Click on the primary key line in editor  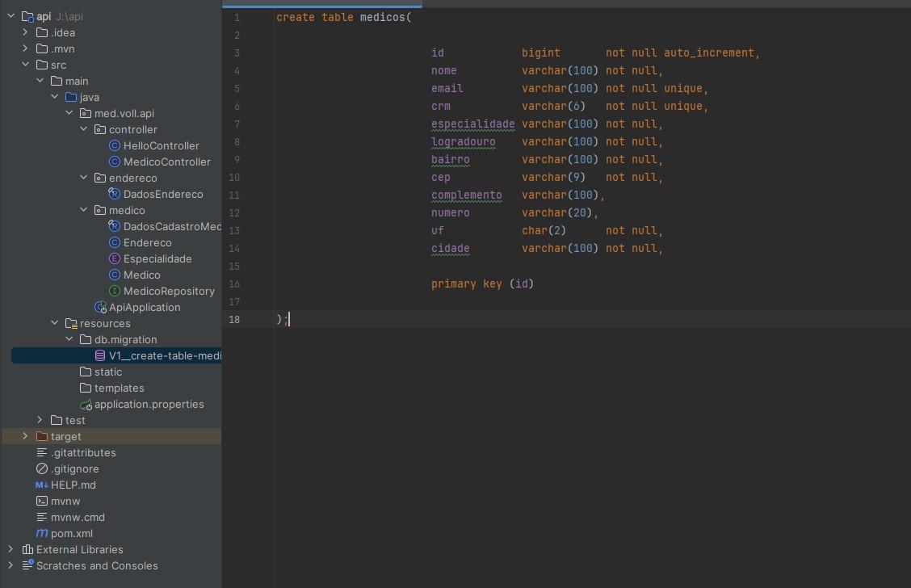click(482, 284)
